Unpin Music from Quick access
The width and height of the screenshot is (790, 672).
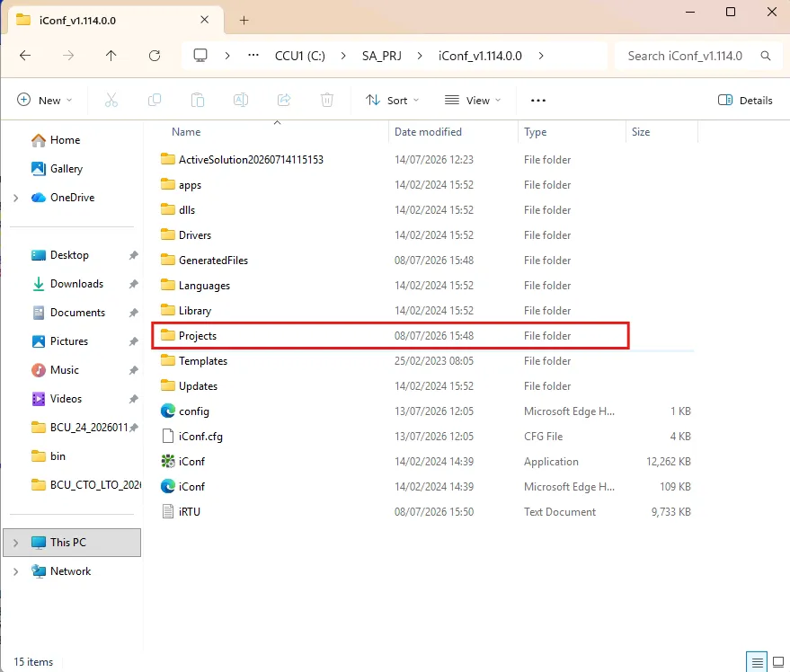click(133, 370)
